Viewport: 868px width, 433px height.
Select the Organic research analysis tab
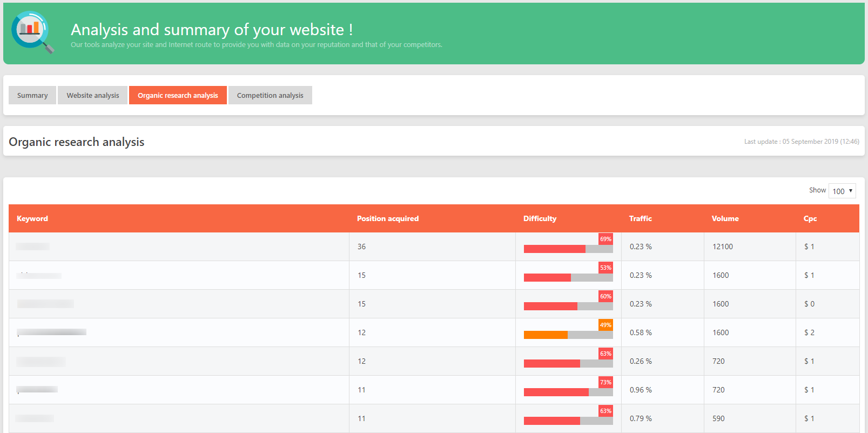(x=178, y=95)
